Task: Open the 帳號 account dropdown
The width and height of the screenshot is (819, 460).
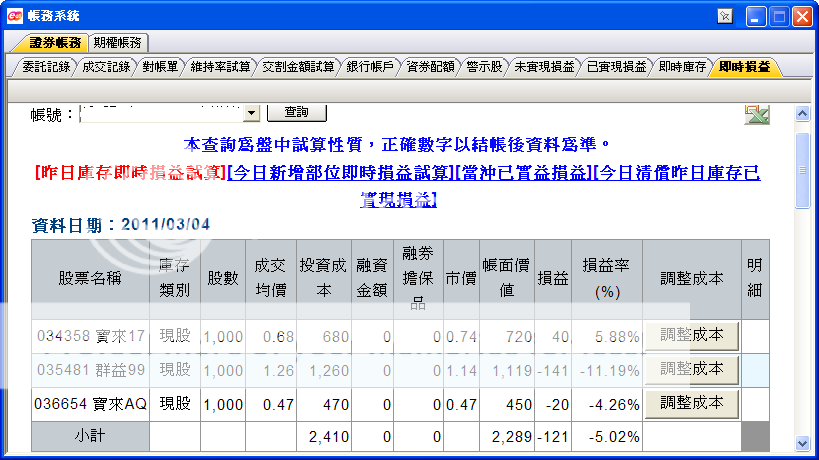Action: [x=251, y=115]
